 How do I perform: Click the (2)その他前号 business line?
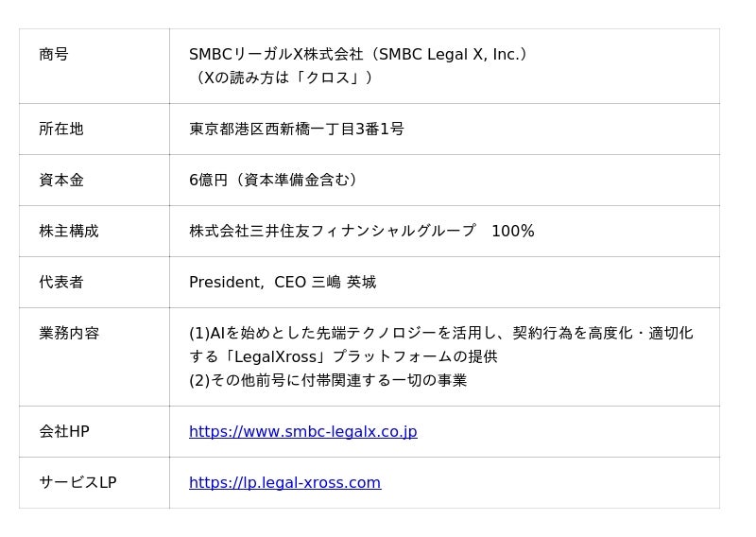tap(328, 381)
